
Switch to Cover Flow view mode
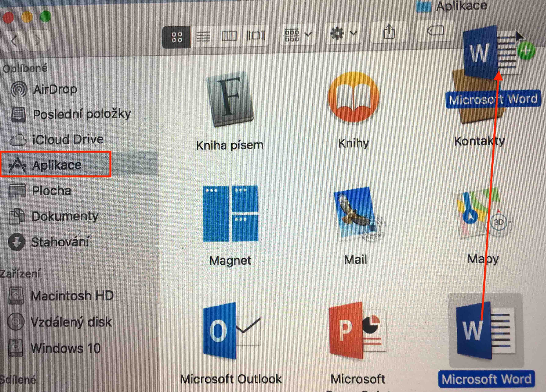[255, 36]
